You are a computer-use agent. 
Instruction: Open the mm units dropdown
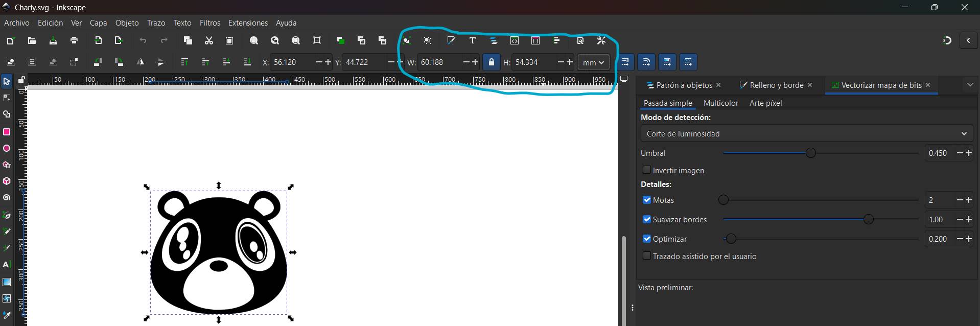pyautogui.click(x=594, y=62)
